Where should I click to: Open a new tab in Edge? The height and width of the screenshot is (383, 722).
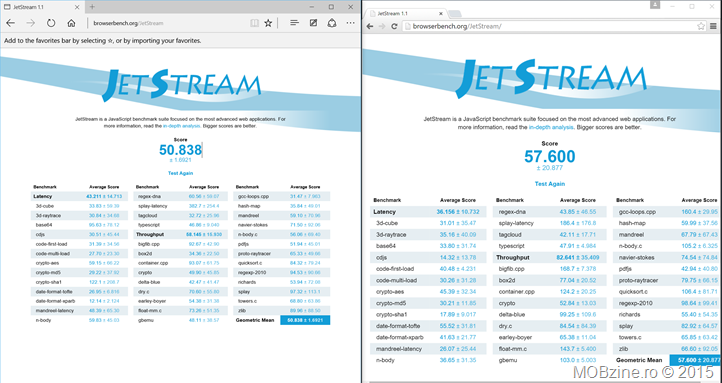pyautogui.click(x=92, y=7)
